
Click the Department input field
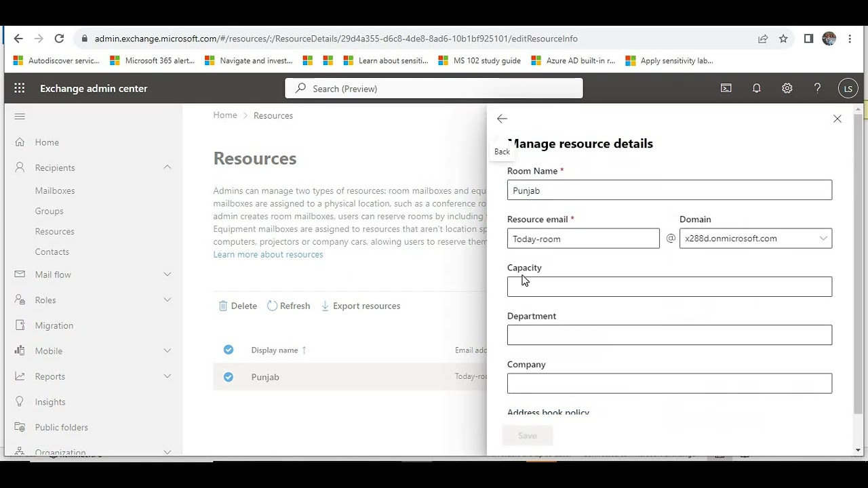(x=669, y=335)
